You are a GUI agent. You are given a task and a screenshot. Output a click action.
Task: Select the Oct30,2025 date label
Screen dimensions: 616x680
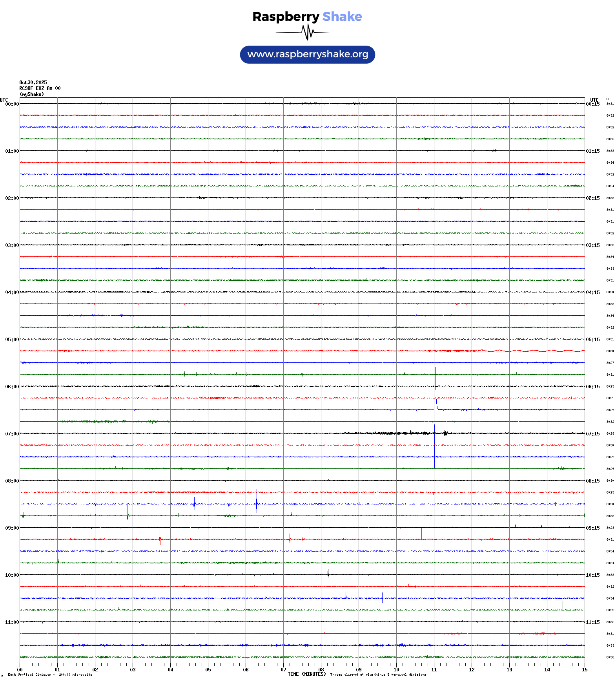click(x=33, y=82)
